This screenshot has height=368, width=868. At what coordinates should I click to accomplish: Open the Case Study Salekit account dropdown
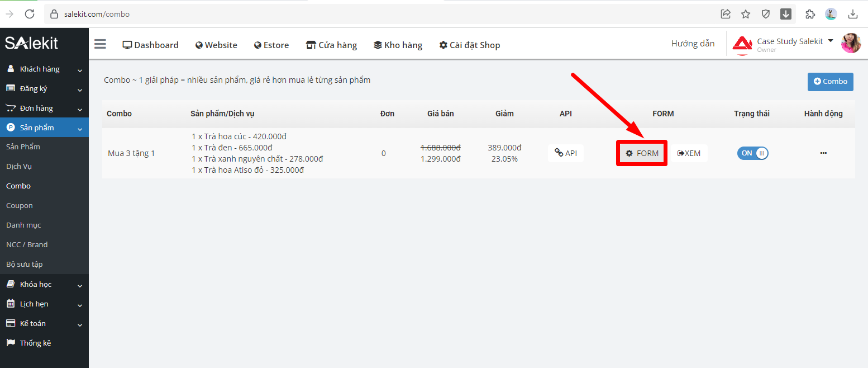(x=795, y=41)
